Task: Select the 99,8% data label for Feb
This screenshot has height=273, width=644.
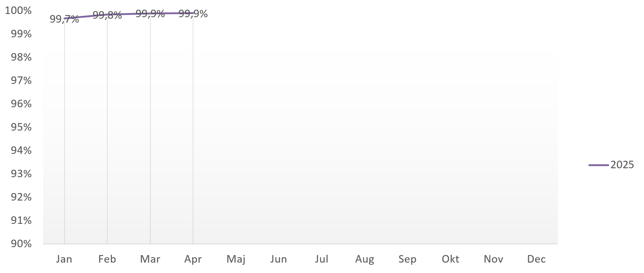Action: tap(107, 15)
